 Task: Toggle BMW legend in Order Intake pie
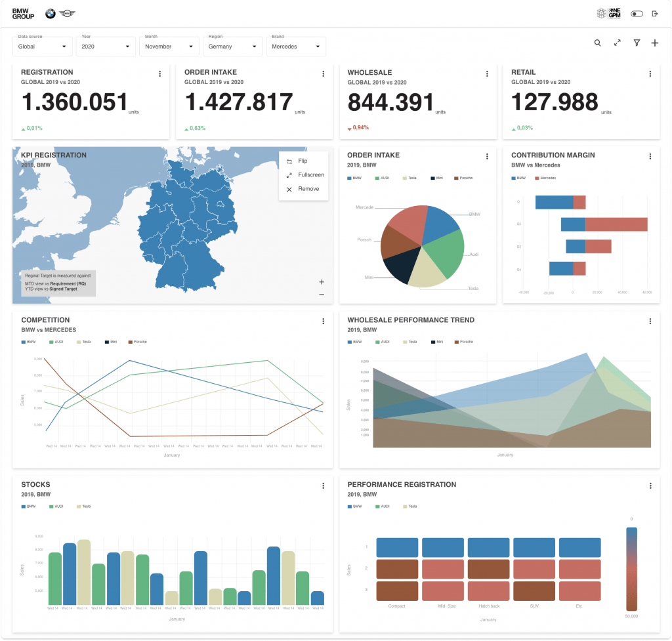click(354, 178)
